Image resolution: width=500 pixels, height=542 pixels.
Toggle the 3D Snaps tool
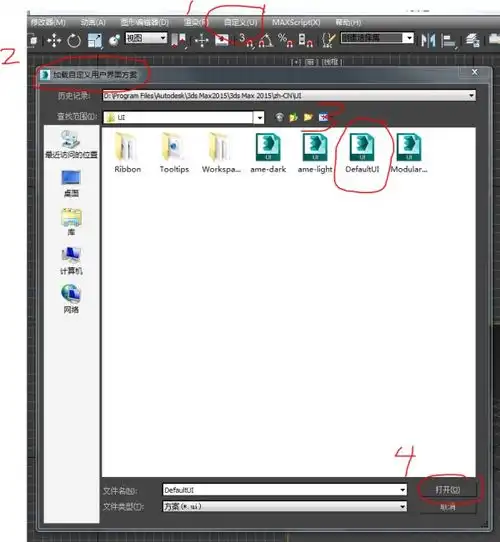coord(246,40)
